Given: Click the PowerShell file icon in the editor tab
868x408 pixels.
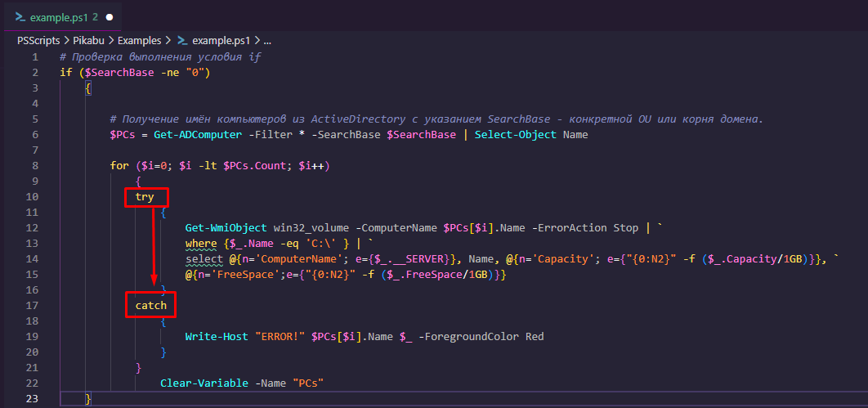Looking at the screenshot, I should pyautogui.click(x=20, y=16).
